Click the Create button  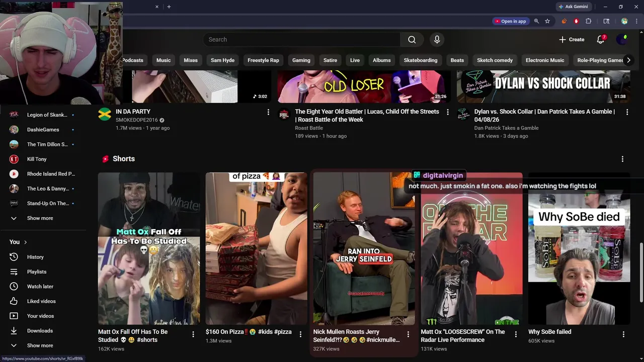coord(572,40)
